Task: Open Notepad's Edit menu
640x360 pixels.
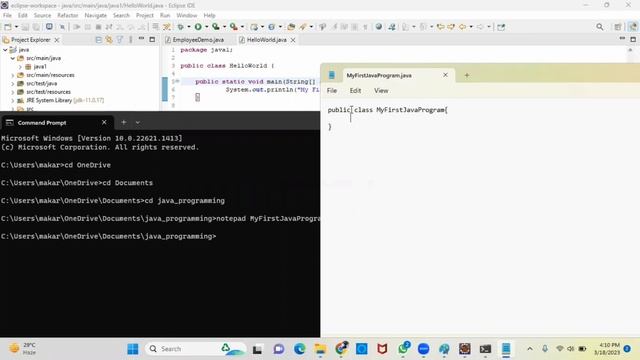Action: 355,91
